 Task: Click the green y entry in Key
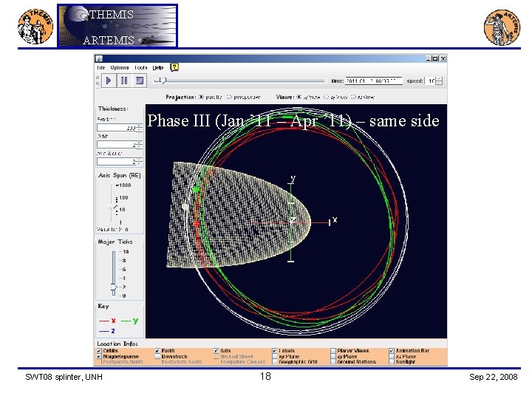(129, 321)
